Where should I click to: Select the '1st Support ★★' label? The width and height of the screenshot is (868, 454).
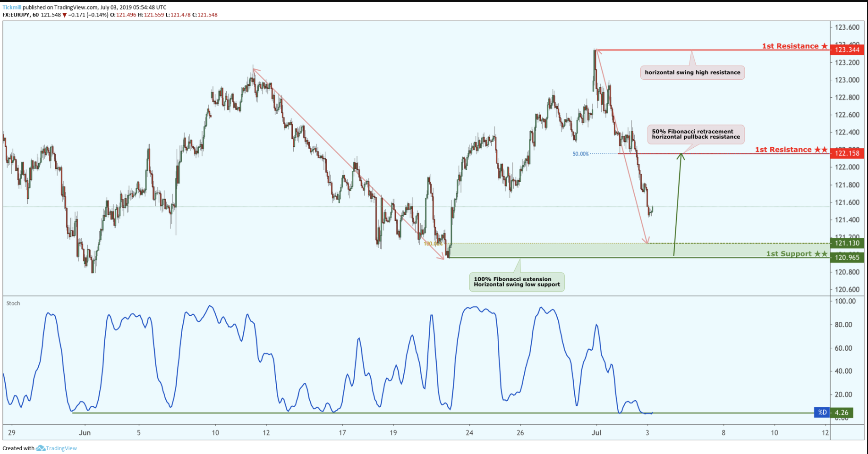tap(797, 254)
